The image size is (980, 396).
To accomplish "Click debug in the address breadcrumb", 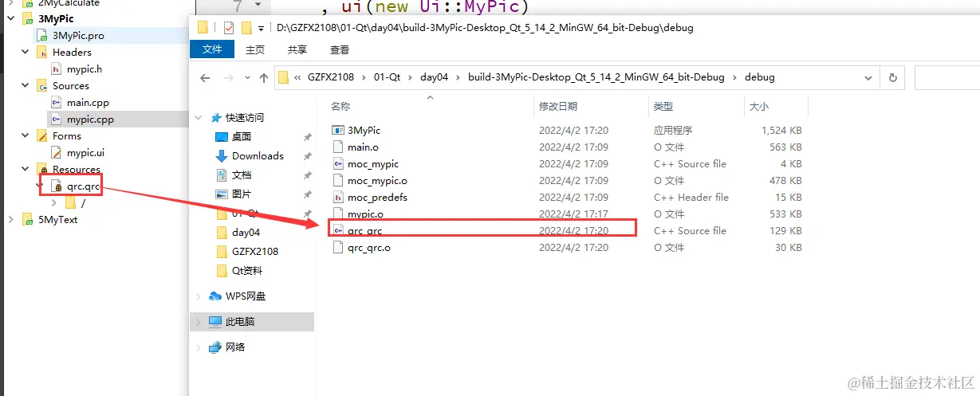I will click(x=760, y=78).
